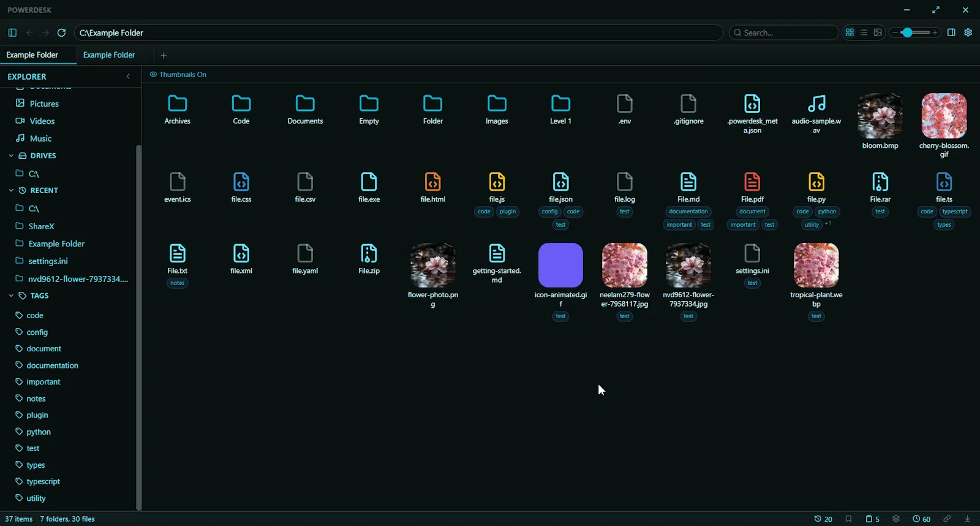Select the Level 1 folder
Image resolution: width=980 pixels, height=526 pixels.
click(x=560, y=110)
